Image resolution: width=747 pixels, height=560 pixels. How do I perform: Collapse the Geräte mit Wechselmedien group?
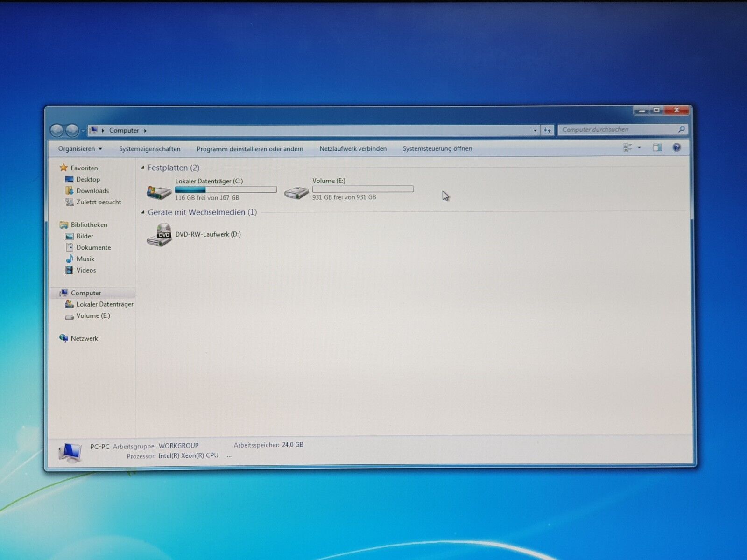pos(143,212)
